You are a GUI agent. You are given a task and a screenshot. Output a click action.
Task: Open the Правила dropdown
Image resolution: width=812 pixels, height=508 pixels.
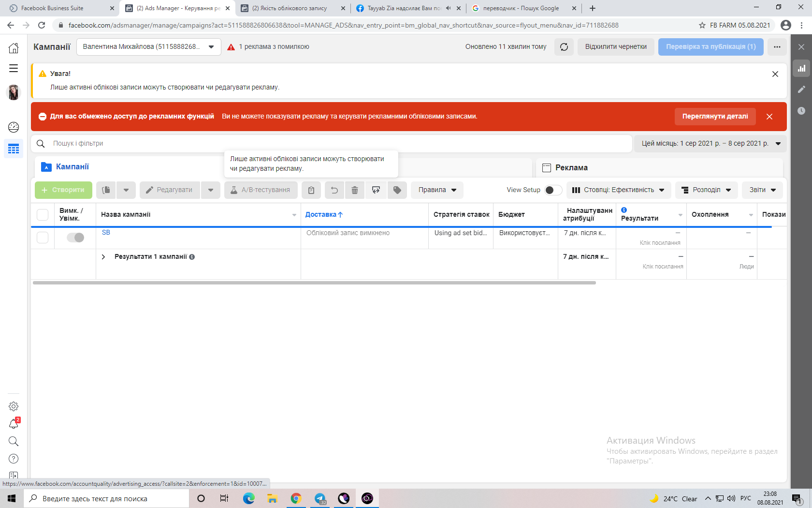[437, 190]
